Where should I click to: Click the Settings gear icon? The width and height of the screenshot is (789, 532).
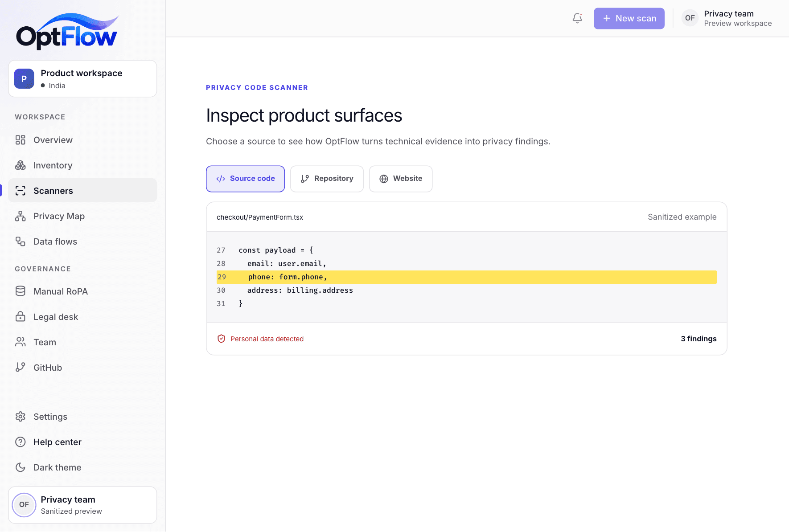tap(21, 417)
